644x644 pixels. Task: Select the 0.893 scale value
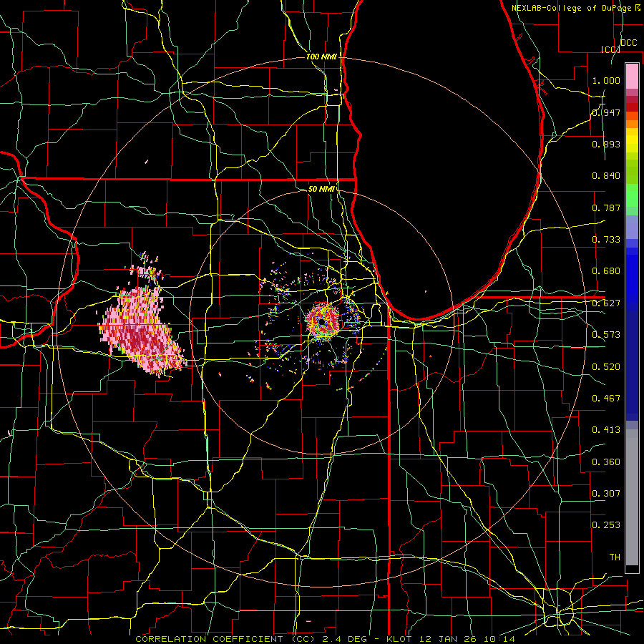pyautogui.click(x=606, y=144)
